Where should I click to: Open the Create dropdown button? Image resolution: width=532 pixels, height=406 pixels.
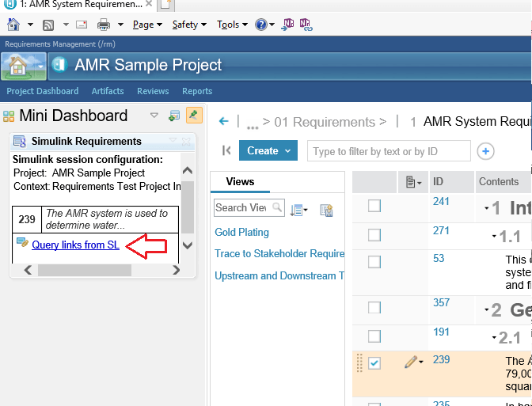click(x=268, y=151)
